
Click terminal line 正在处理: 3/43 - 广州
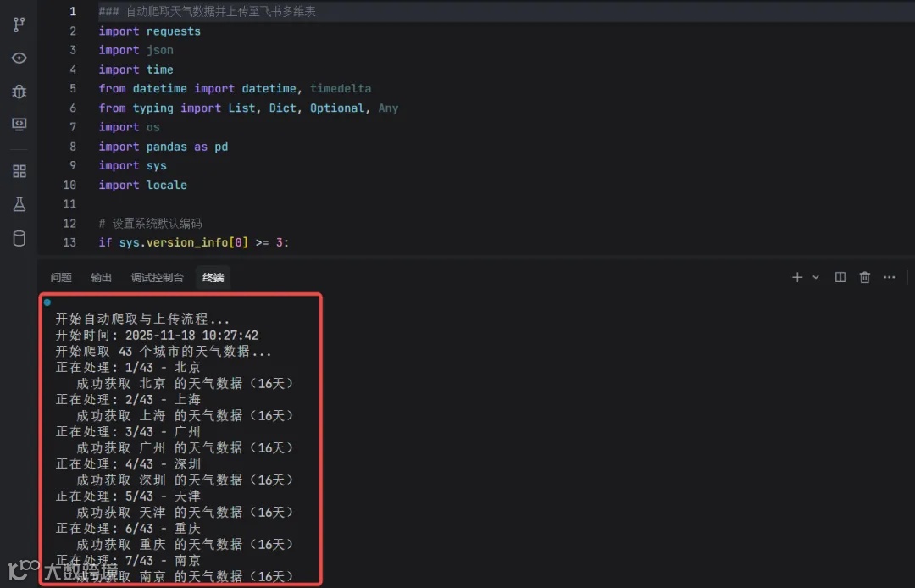pyautogui.click(x=128, y=431)
